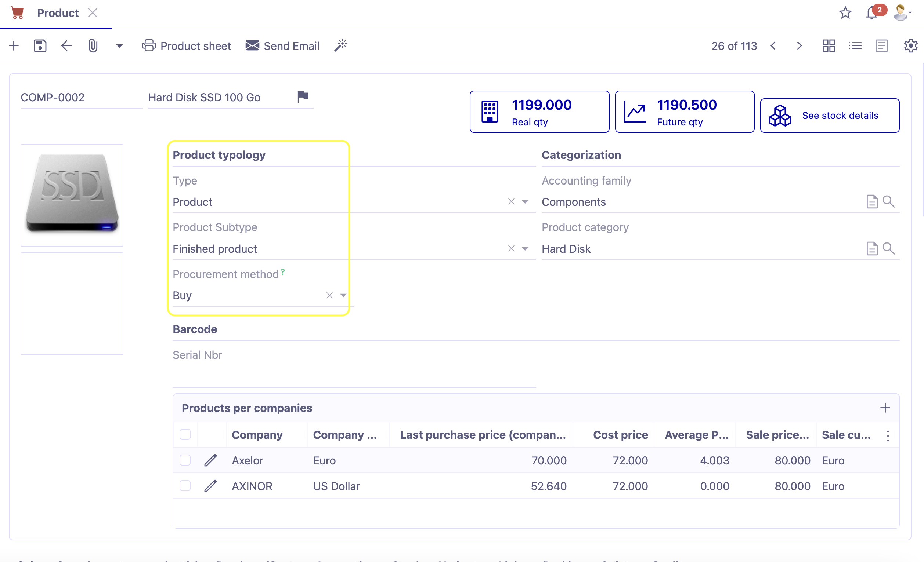
Task: Check the Axelor row checkbox
Action: coord(185,460)
